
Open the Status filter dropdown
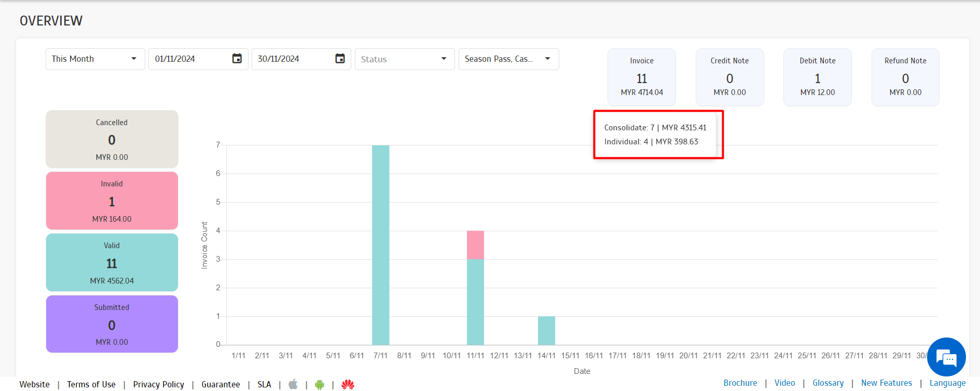coord(404,59)
